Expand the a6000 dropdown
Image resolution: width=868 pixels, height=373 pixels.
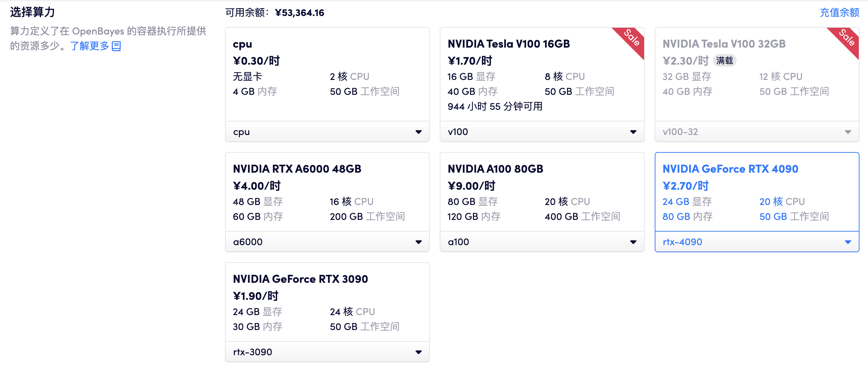tap(418, 242)
